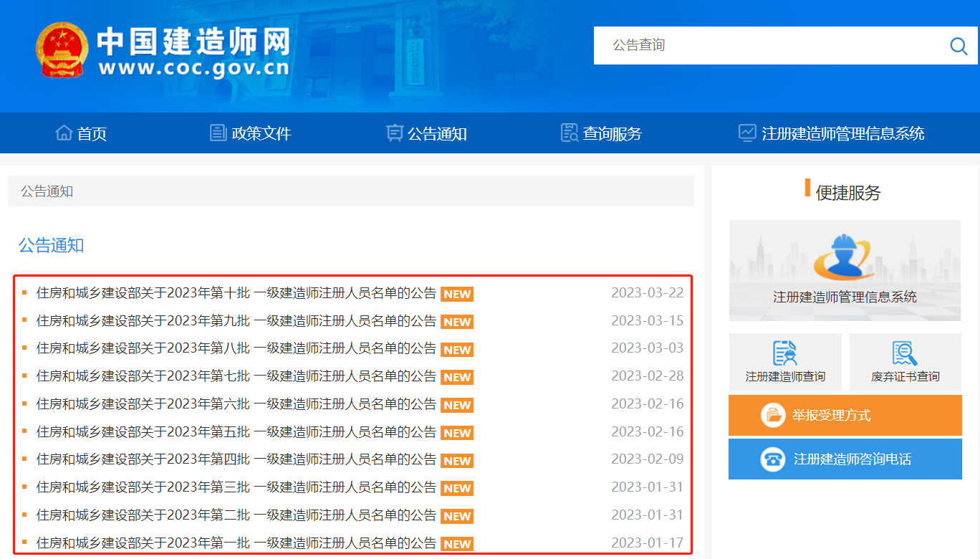Click the 公告查询 search input field
Image resolution: width=980 pixels, height=559 pixels.
tap(767, 45)
